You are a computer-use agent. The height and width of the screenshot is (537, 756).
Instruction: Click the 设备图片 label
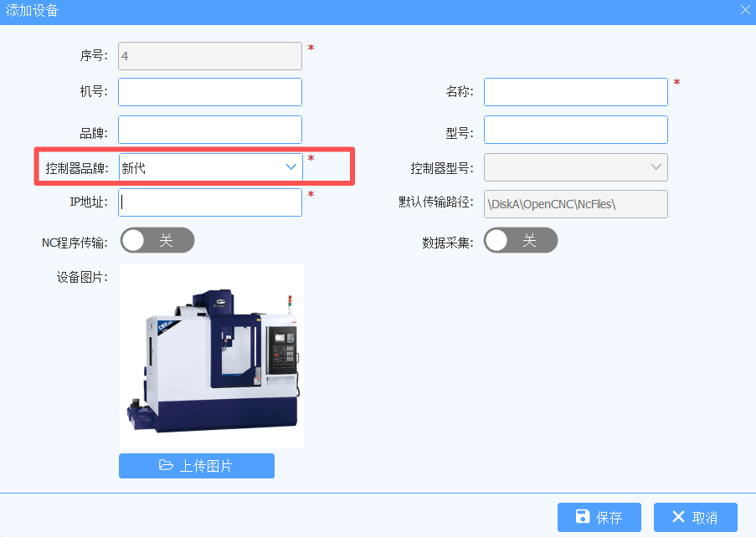[x=82, y=278]
